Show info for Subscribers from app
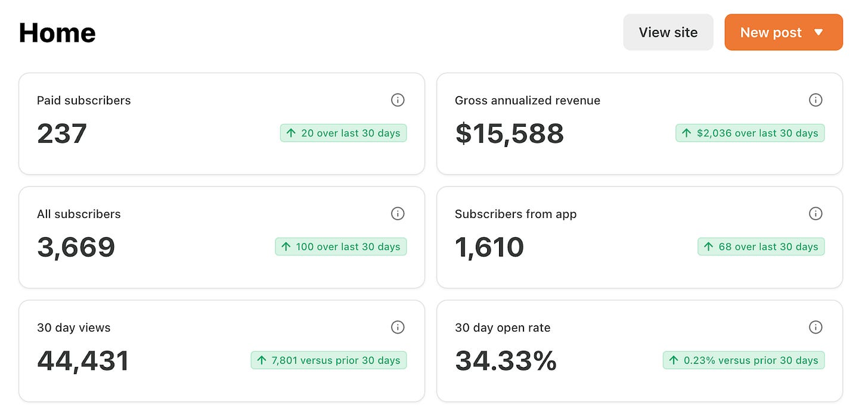 point(816,213)
